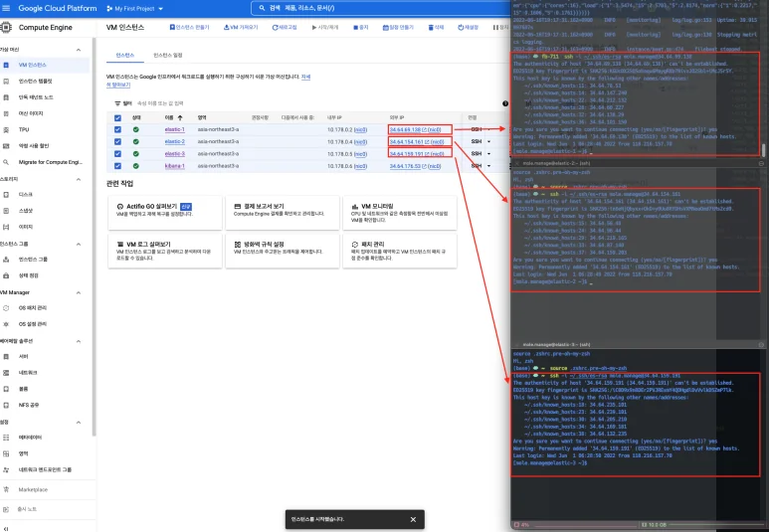Uncheck the kibana-1 instance checkbox
The height and width of the screenshot is (532, 769).
tap(118, 166)
